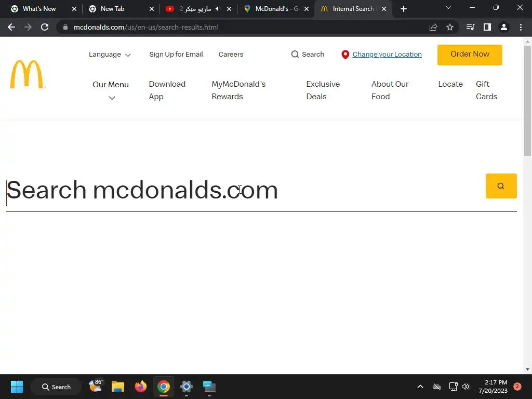Mute the YouTube tab speaker icon

click(x=218, y=9)
